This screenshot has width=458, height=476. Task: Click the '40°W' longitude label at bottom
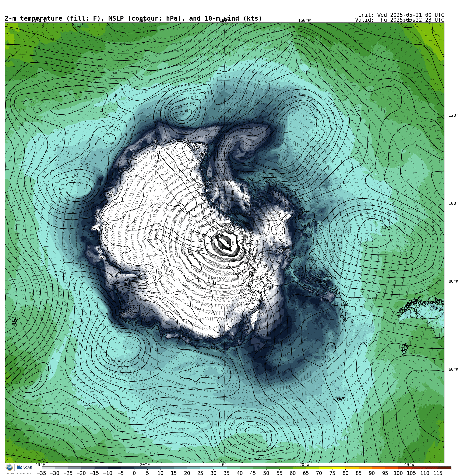point(409,465)
